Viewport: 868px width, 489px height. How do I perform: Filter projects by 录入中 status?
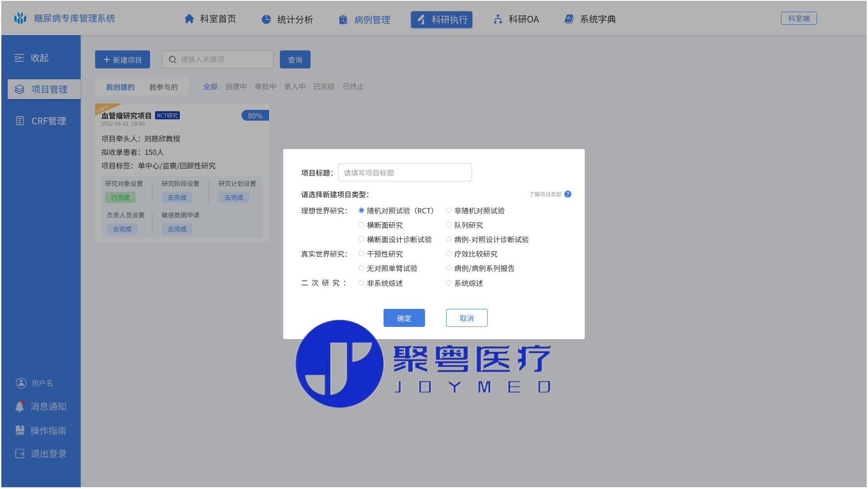pos(295,86)
